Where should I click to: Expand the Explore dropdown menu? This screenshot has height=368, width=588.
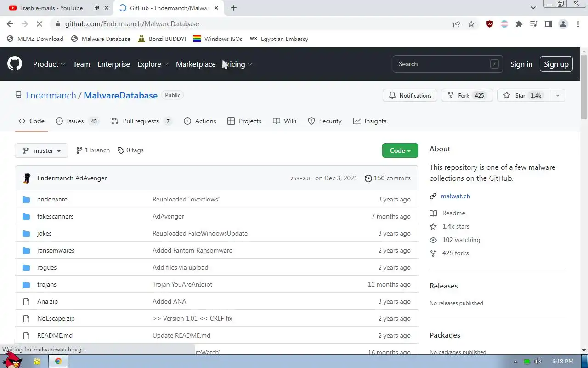[153, 64]
